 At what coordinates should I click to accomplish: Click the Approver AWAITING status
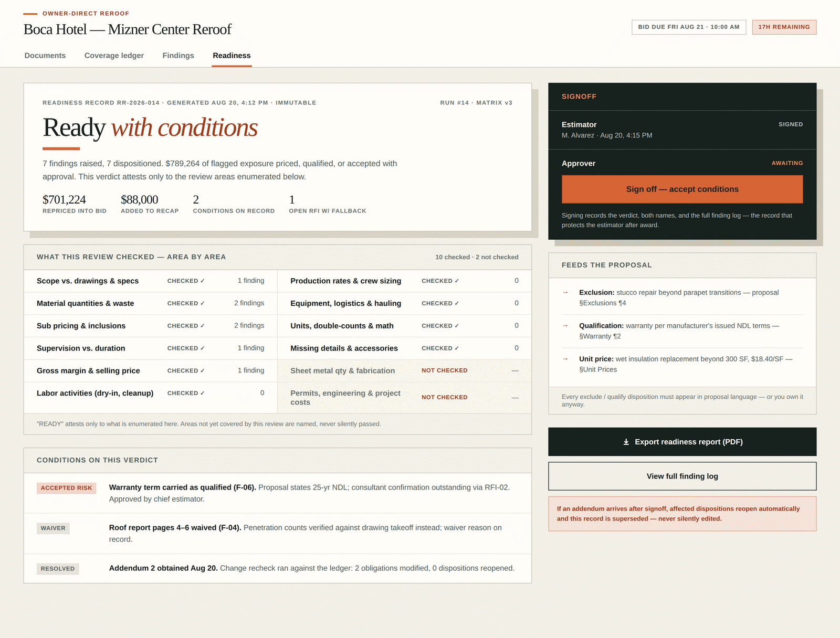pos(787,163)
